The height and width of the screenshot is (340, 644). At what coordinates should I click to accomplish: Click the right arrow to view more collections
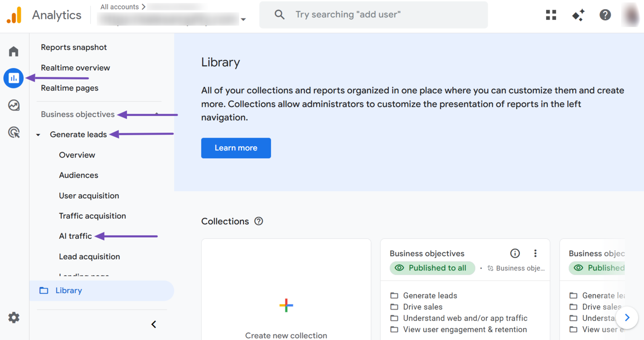[627, 317]
